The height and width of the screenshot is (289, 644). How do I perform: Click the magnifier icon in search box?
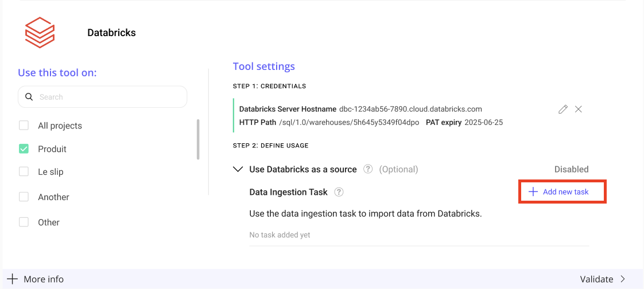29,97
